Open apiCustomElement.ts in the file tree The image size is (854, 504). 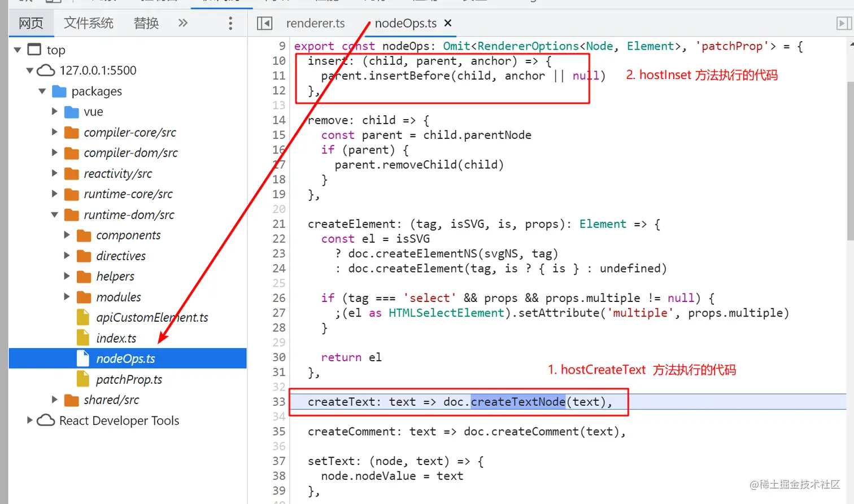pos(152,317)
